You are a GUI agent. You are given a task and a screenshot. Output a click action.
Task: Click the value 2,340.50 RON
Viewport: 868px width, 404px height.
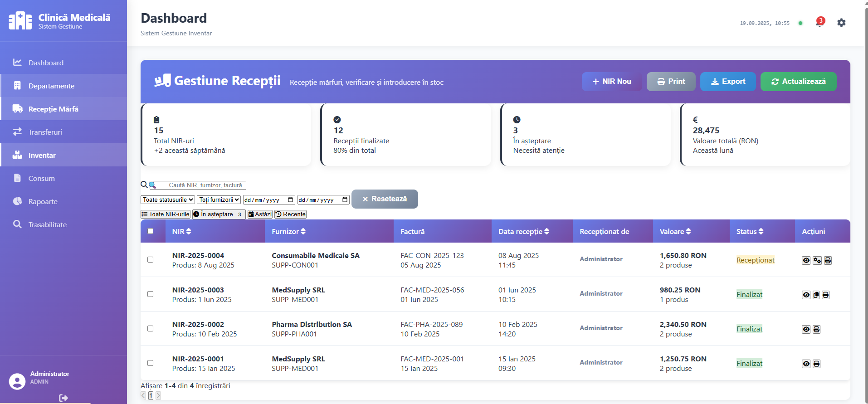click(683, 324)
